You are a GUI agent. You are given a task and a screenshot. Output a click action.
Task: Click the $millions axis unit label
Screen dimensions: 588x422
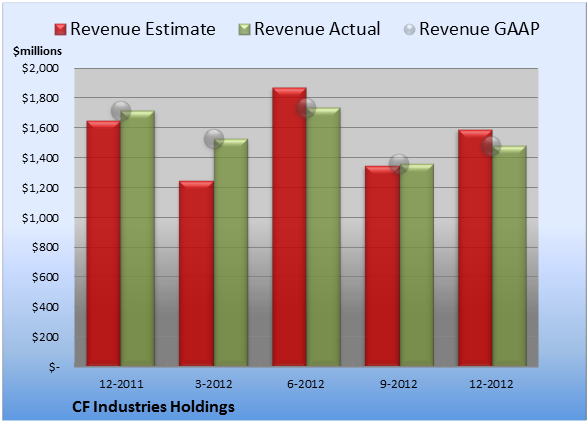38,51
